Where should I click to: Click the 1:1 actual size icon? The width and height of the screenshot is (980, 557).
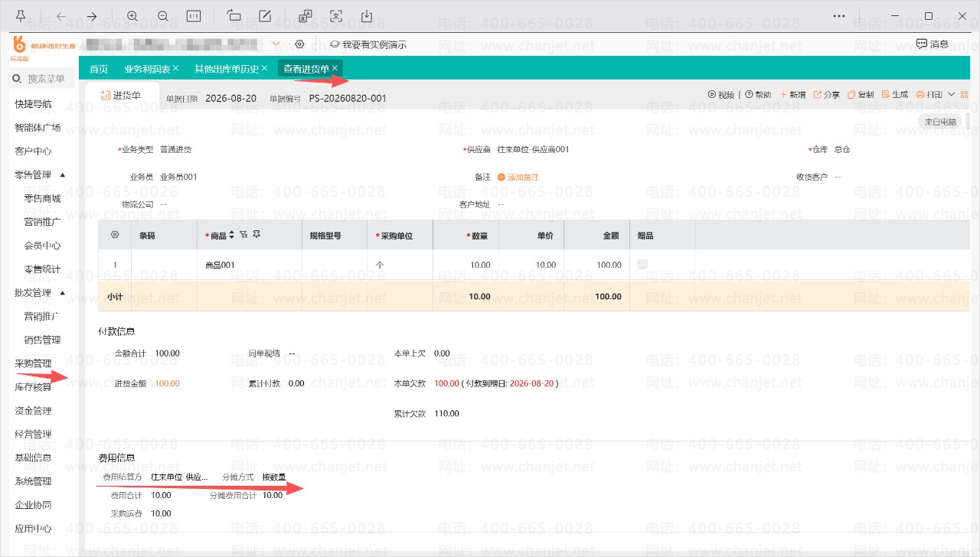click(x=194, y=16)
